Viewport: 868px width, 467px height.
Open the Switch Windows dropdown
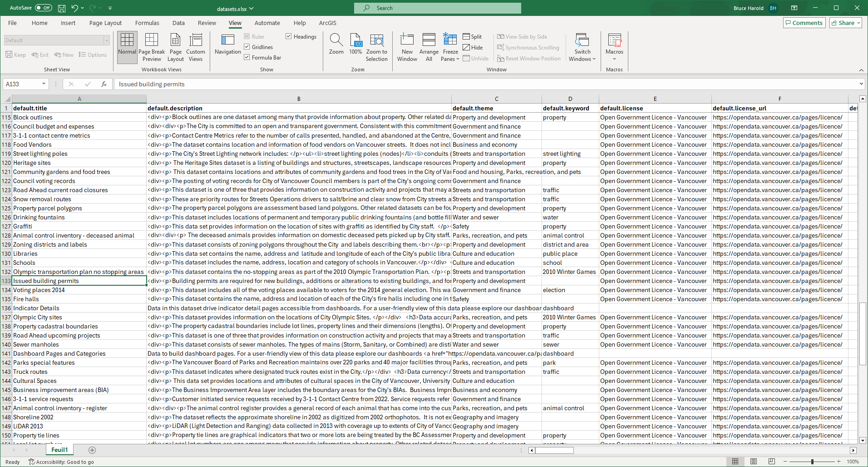582,47
